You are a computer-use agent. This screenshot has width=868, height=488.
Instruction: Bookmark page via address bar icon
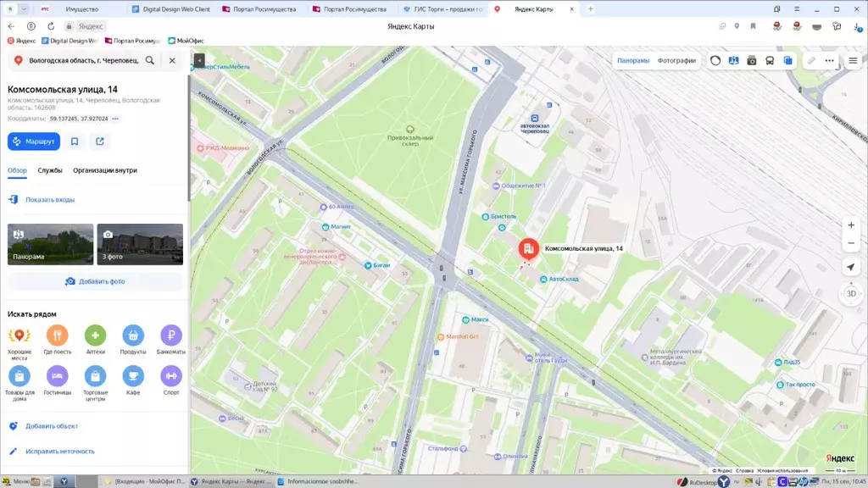[x=753, y=26]
